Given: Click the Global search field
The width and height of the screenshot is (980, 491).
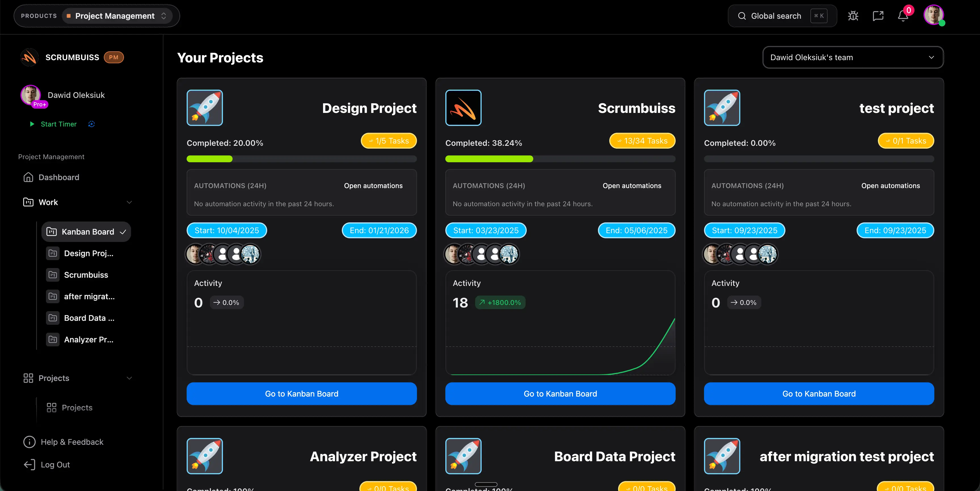Looking at the screenshot, I should [x=776, y=16].
